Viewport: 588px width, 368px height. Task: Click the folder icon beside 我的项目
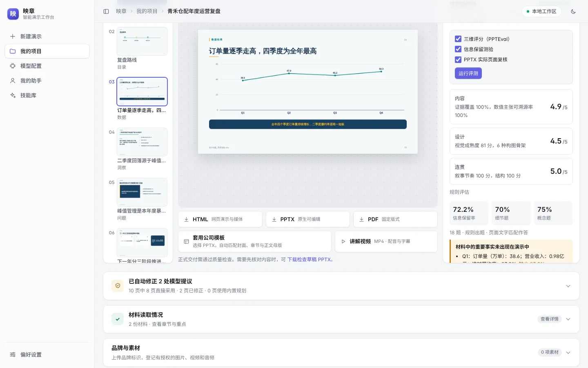13,51
